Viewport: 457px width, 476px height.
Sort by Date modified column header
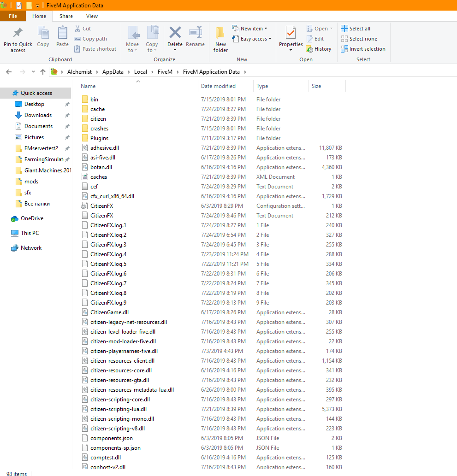(226, 86)
